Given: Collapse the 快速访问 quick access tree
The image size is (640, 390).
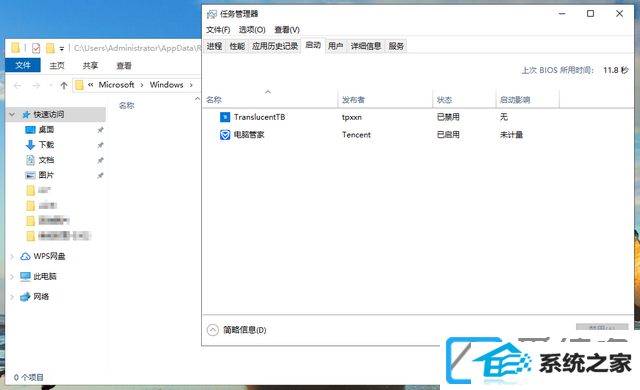Looking at the screenshot, I should tap(12, 115).
